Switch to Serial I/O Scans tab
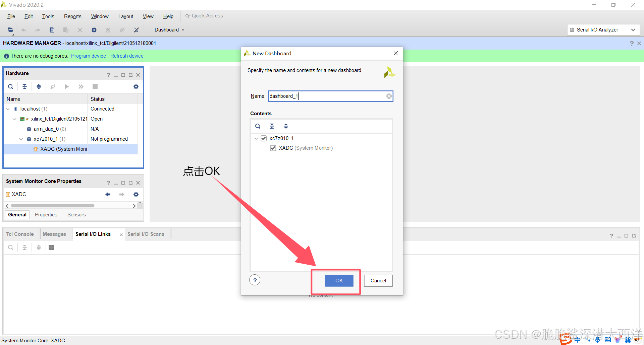This screenshot has height=345, width=644. click(x=146, y=234)
